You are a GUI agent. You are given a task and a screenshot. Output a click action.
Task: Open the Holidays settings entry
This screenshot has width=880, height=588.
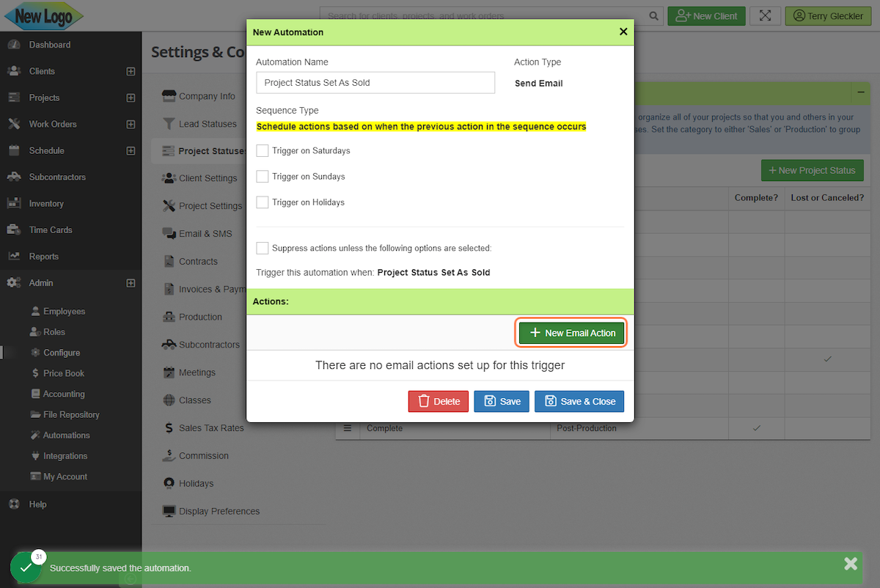(x=194, y=483)
